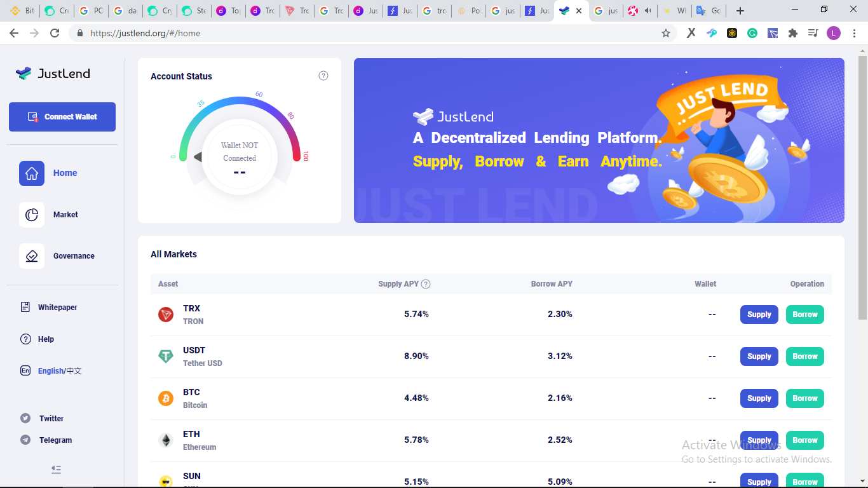
Task: Click the Borrow APY column header
Action: coord(552,284)
